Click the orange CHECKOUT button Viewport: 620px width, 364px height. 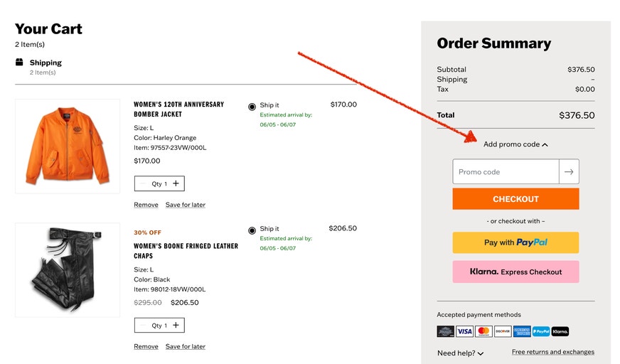(515, 199)
